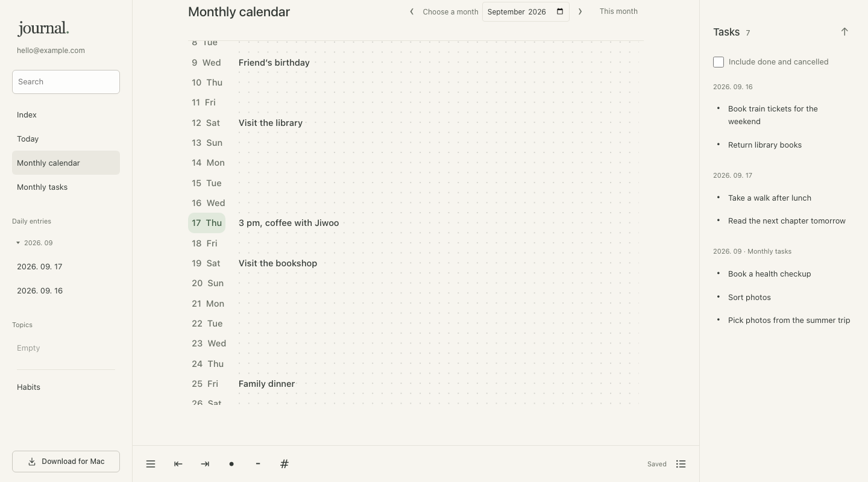Viewport: 868px width, 482px height.
Task: Open the hamburger menu in bottom toolbar
Action: tap(151, 464)
